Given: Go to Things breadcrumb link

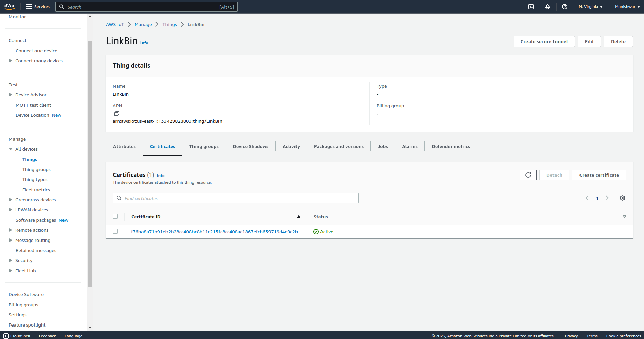Looking at the screenshot, I should (x=170, y=24).
